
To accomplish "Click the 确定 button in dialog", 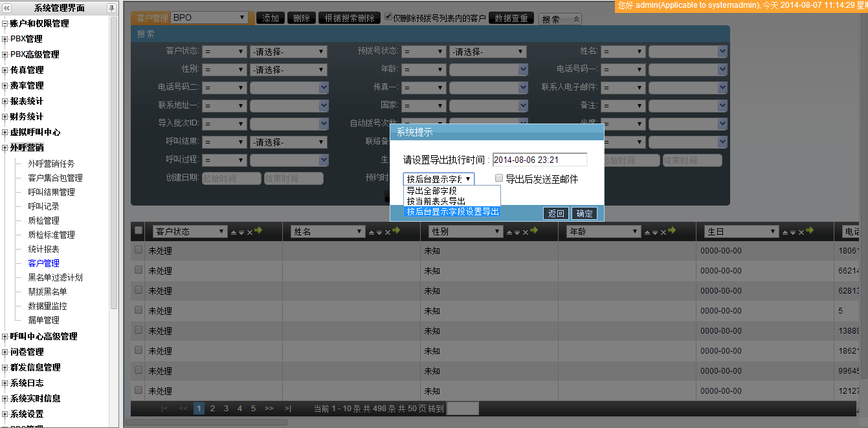I will (x=584, y=213).
